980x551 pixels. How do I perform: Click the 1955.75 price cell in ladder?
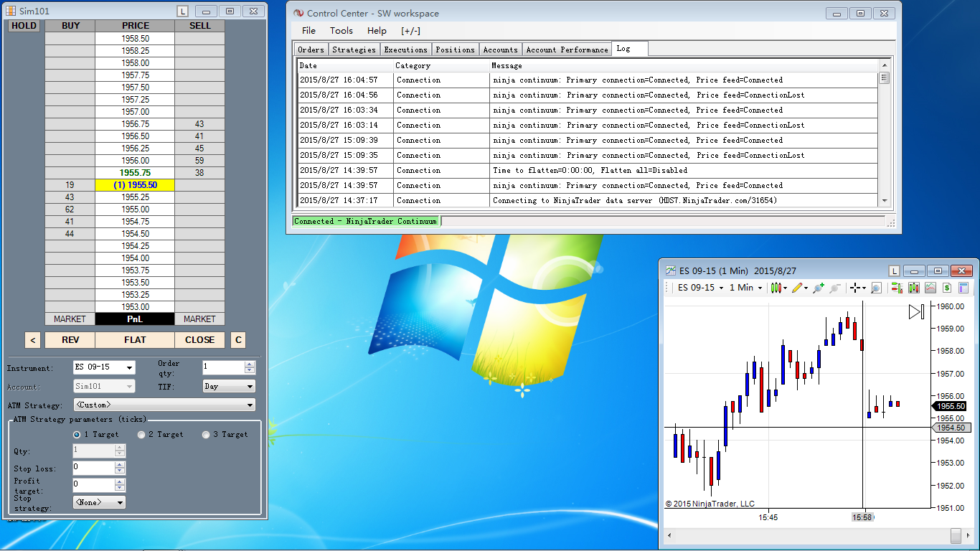[x=135, y=173]
